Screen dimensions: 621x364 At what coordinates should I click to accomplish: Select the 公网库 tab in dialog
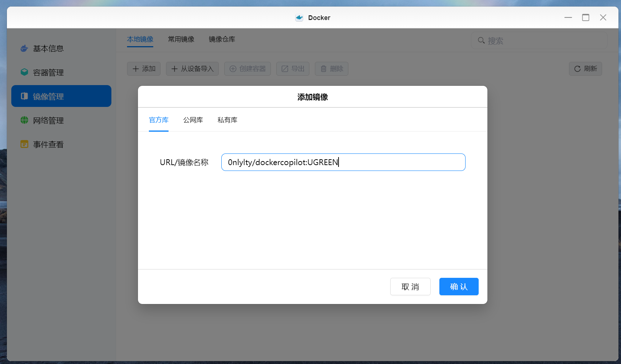click(x=193, y=120)
